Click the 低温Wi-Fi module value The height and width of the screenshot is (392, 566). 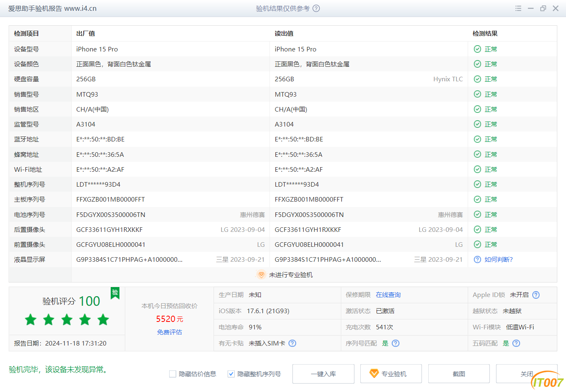[x=520, y=327]
